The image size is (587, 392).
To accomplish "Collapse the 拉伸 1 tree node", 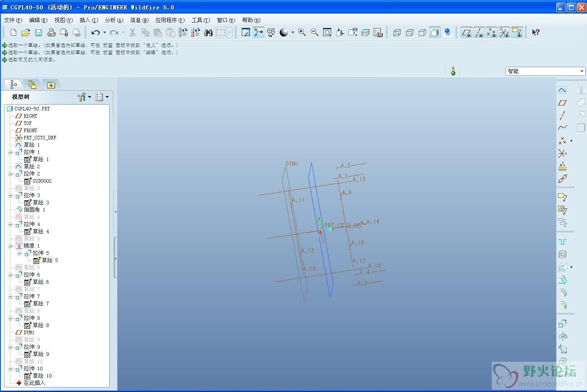I will [x=10, y=152].
